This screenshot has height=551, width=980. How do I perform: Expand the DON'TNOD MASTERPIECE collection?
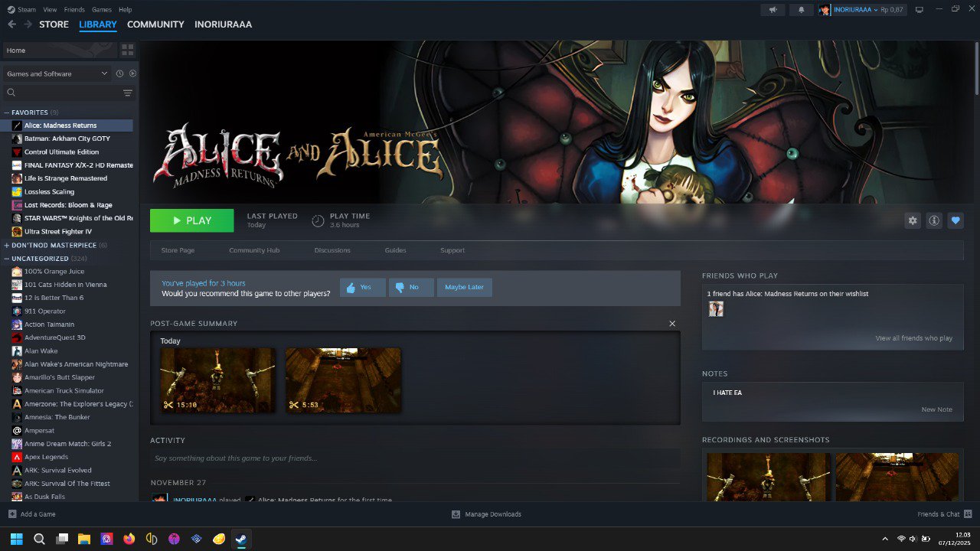7,246
